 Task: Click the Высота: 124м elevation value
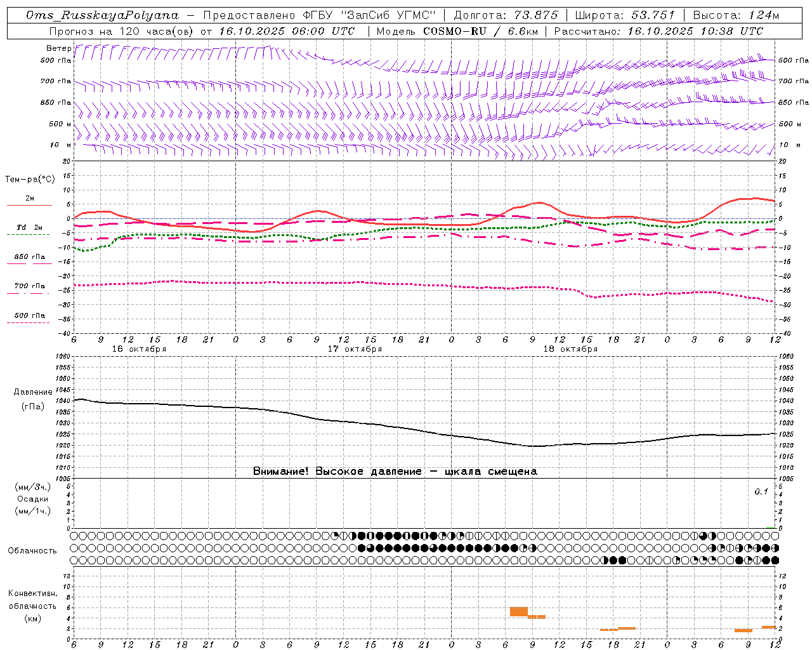point(736,15)
